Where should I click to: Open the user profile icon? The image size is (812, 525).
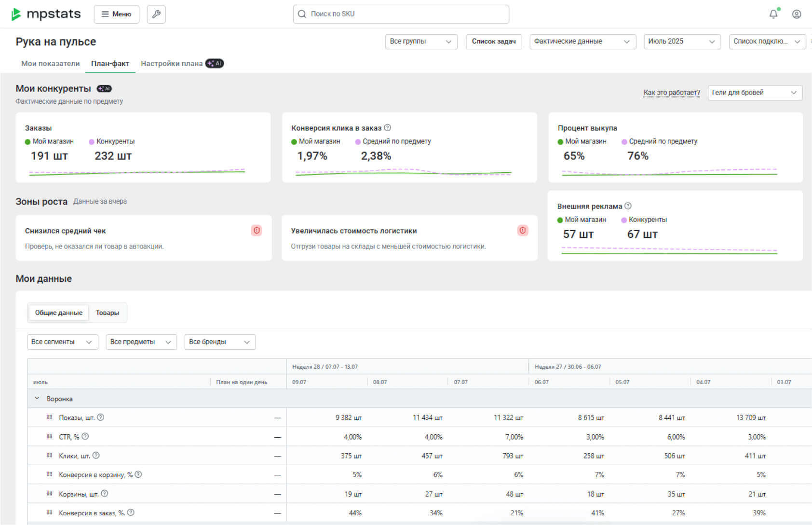click(x=797, y=14)
